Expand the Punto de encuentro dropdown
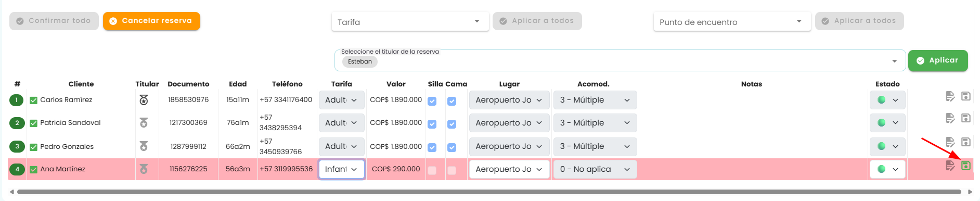This screenshot has height=201, width=980. 732,22
